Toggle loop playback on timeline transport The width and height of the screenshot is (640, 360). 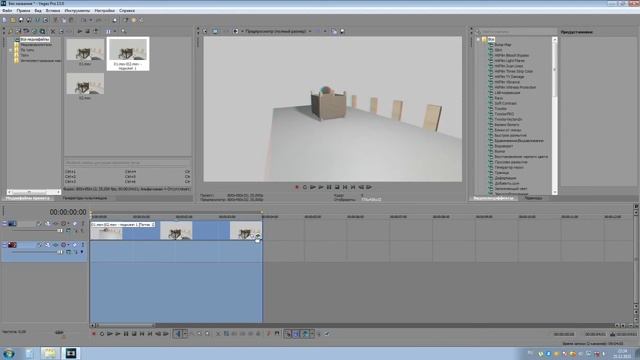coord(102,334)
